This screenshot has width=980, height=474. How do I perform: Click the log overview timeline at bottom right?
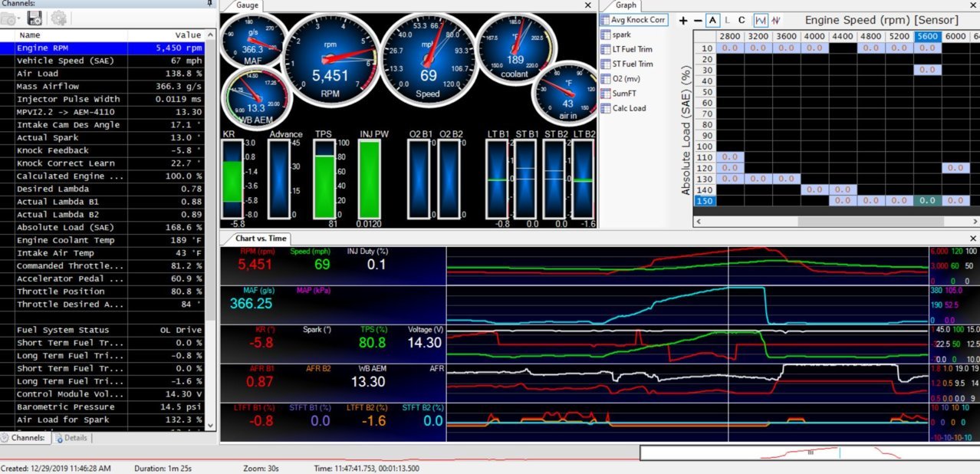(809, 453)
